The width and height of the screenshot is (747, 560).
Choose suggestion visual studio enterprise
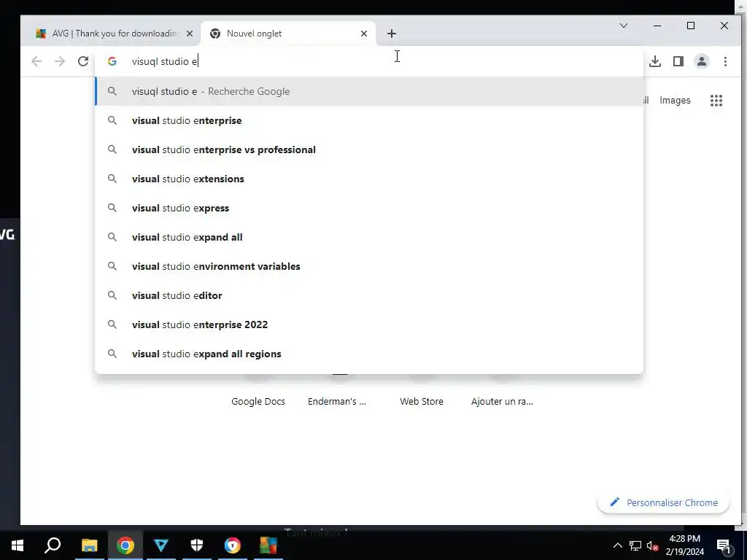369,120
